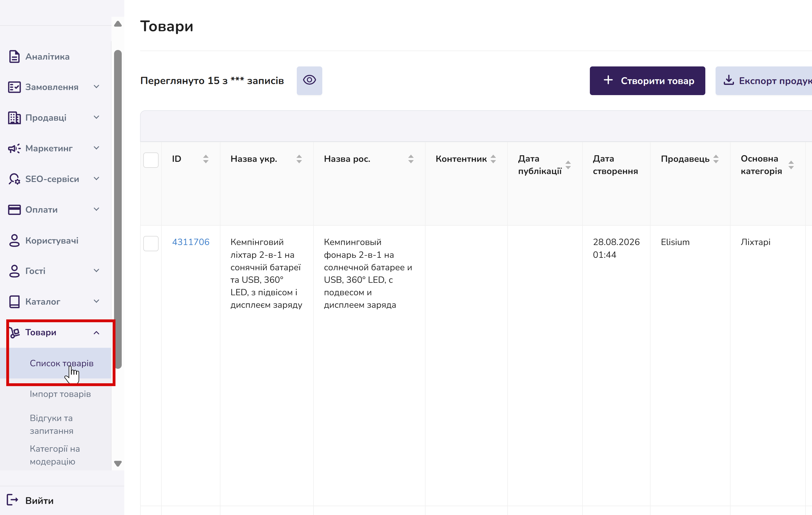The width and height of the screenshot is (812, 515).
Task: Expand the Гості menu chevron
Action: click(x=96, y=271)
